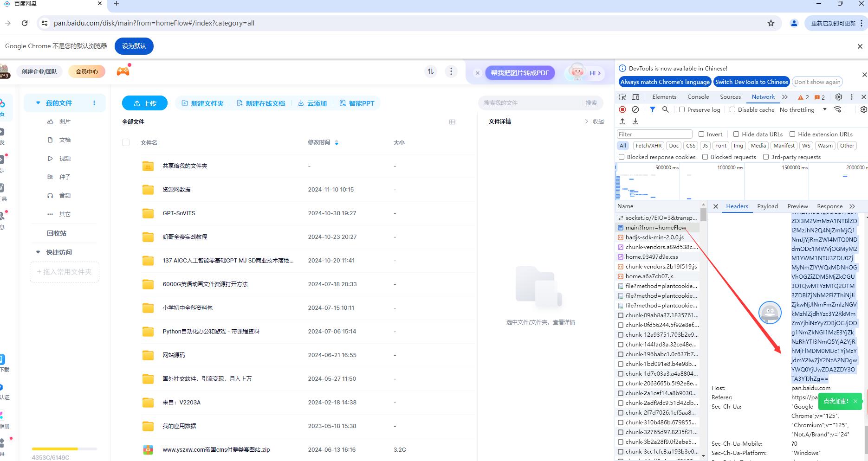Image resolution: width=868 pixels, height=461 pixels.
Task: Switch to the Console tab
Action: (x=698, y=96)
